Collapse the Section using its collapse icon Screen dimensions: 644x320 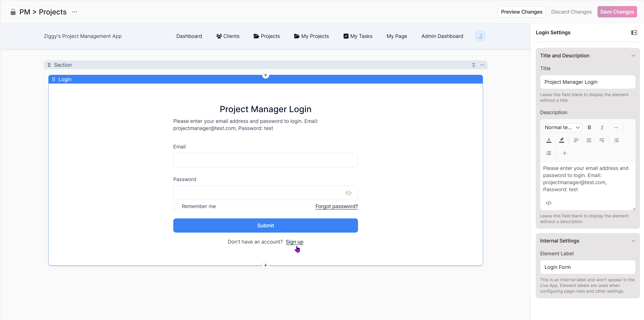click(473, 65)
